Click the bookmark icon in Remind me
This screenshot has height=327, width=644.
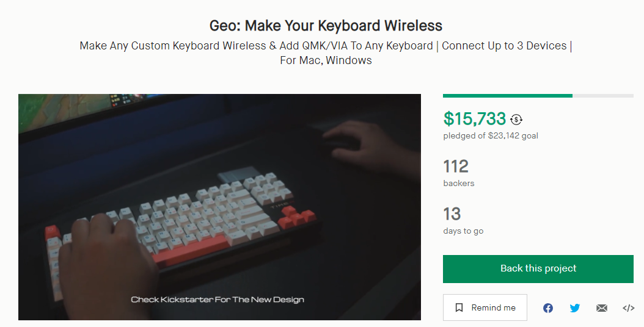coord(459,308)
